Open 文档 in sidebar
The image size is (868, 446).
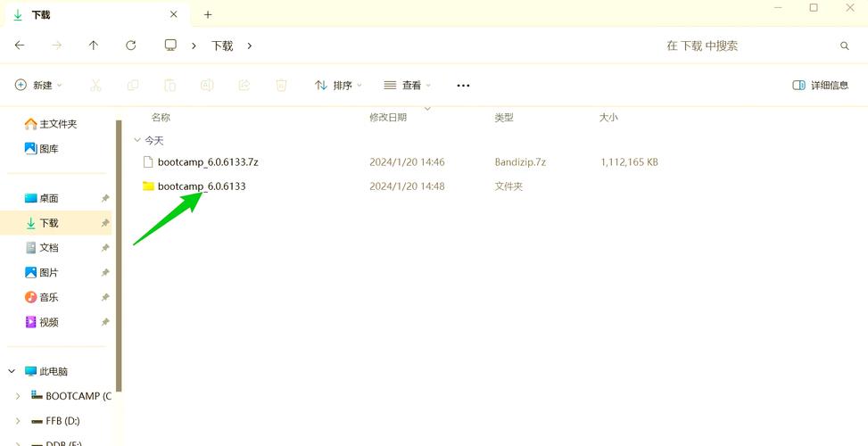click(42, 248)
